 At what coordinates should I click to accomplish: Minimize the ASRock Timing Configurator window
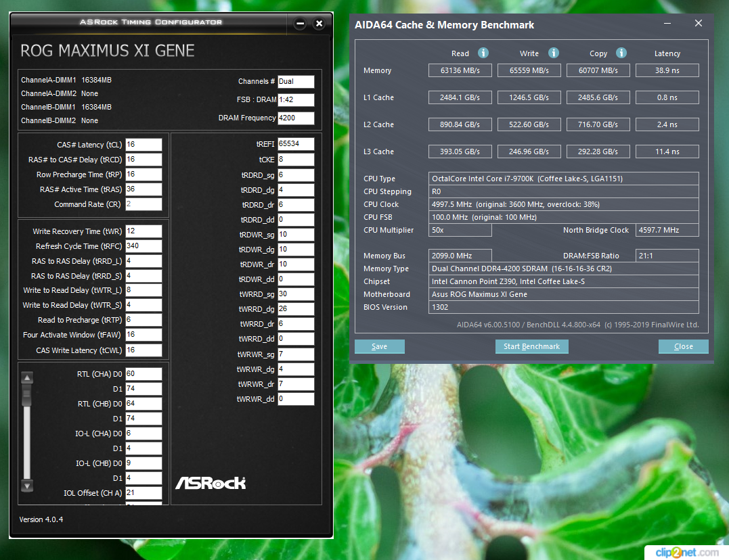(x=300, y=23)
